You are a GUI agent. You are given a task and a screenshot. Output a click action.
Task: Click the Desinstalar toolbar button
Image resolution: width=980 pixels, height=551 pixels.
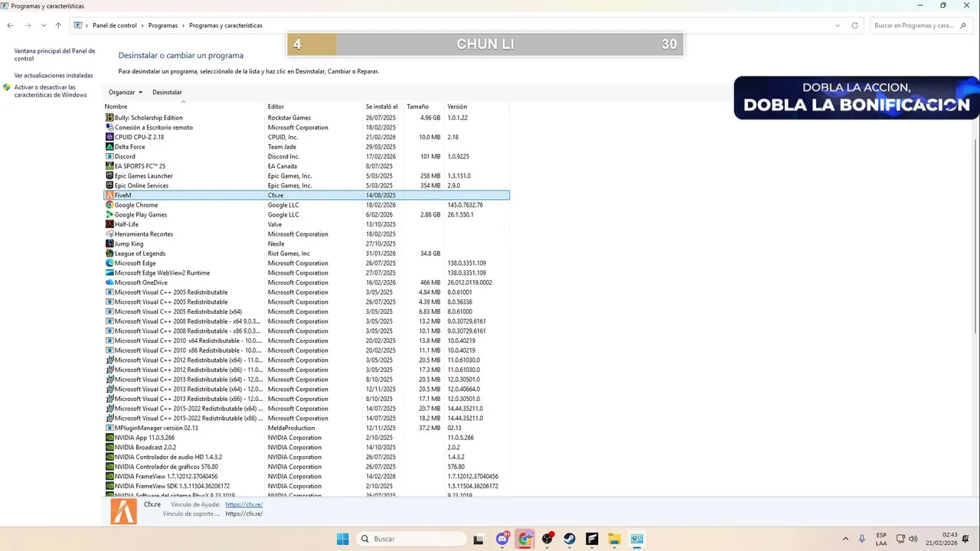coord(167,93)
